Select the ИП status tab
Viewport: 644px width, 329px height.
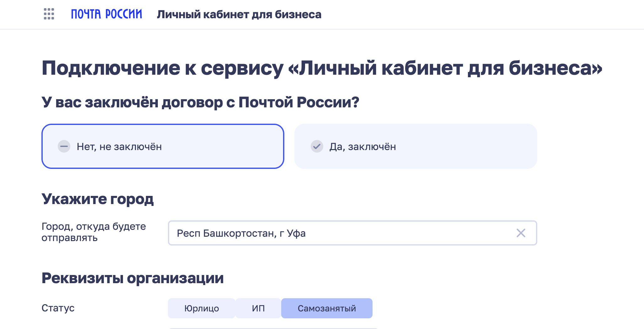click(x=258, y=308)
